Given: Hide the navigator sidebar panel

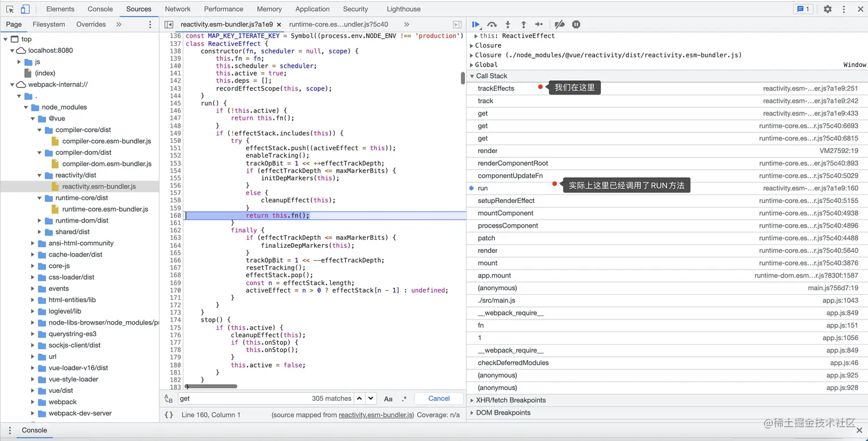Looking at the screenshot, I should click(169, 25).
